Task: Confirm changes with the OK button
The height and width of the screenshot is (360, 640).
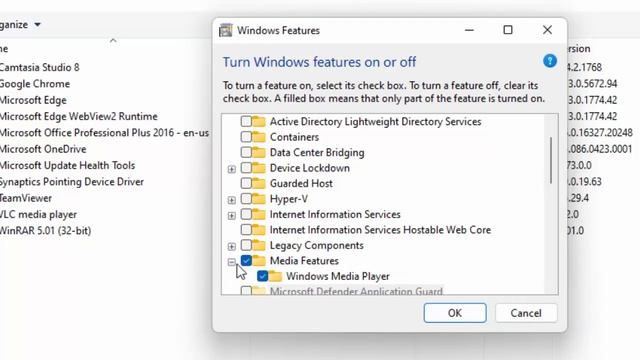Action: tap(455, 313)
